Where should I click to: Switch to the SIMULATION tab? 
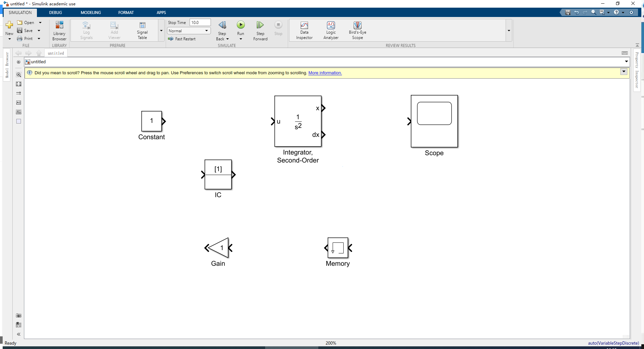[x=20, y=12]
